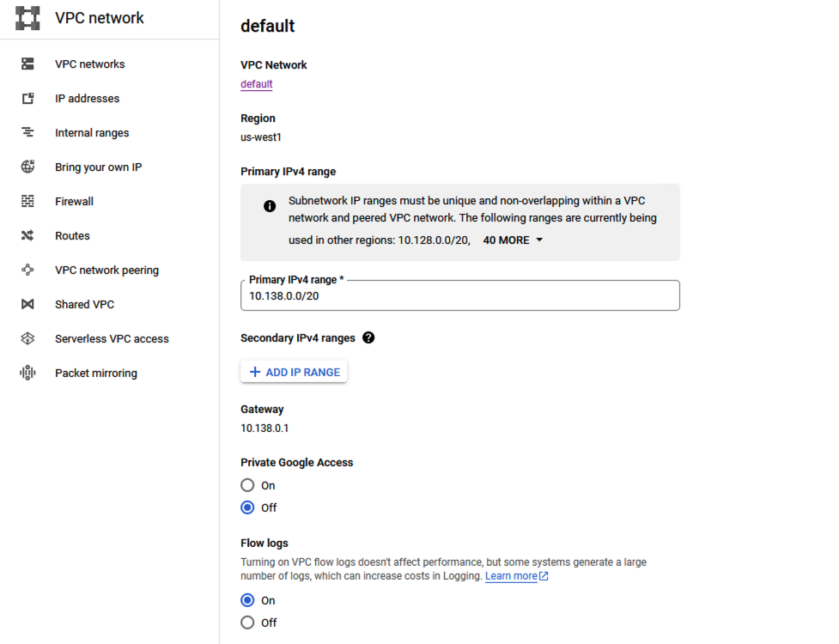Image resolution: width=839 pixels, height=644 pixels.
Task: Click the Serverless VPC access icon
Action: (27, 338)
